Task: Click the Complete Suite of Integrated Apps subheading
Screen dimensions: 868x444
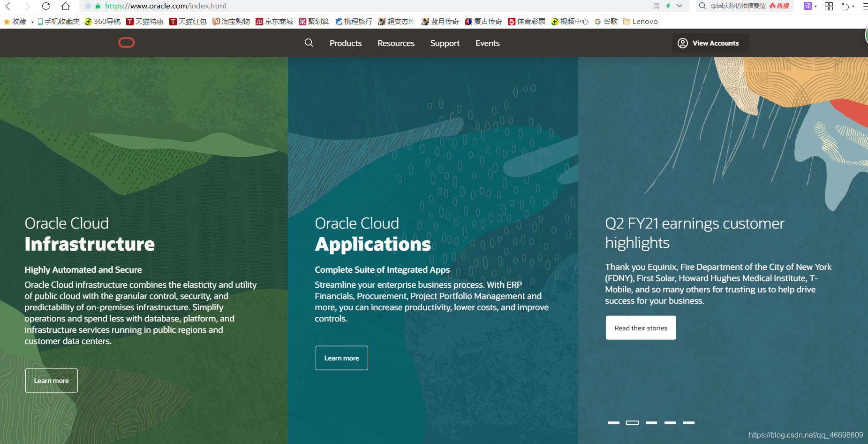Action: 382,270
